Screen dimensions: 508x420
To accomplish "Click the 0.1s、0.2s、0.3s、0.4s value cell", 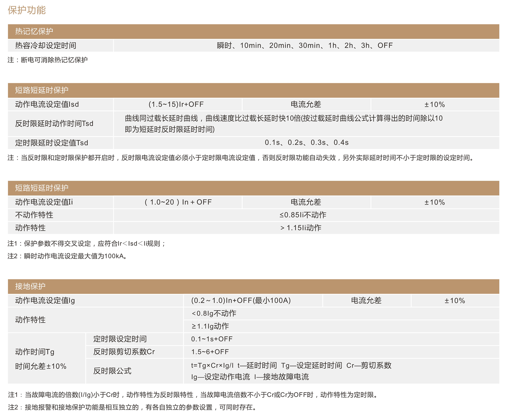I will pos(306,143).
